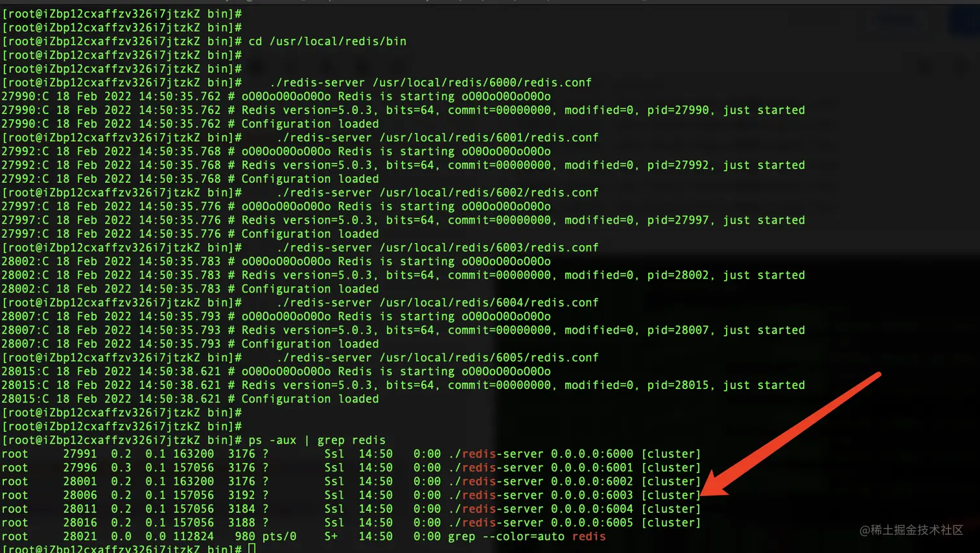Screen dimensions: 980x553
Task: Click the 'pid=28002' value in startup log
Action: pyautogui.click(x=679, y=276)
